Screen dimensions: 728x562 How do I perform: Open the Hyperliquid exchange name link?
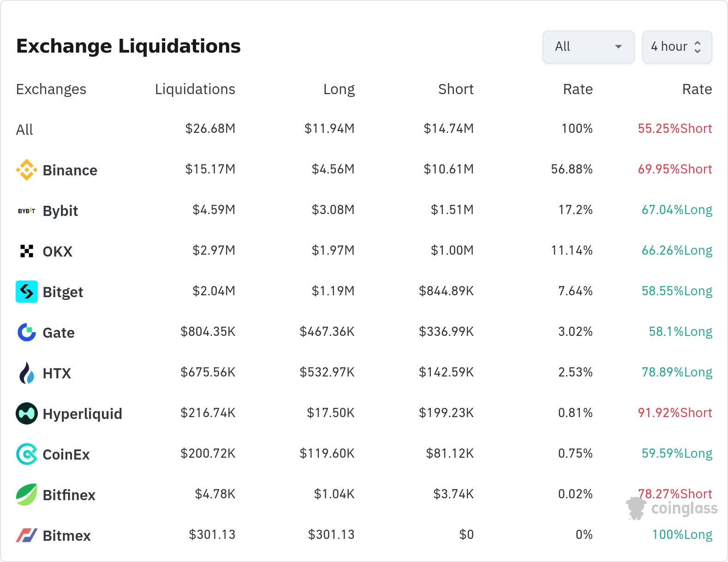(82, 414)
